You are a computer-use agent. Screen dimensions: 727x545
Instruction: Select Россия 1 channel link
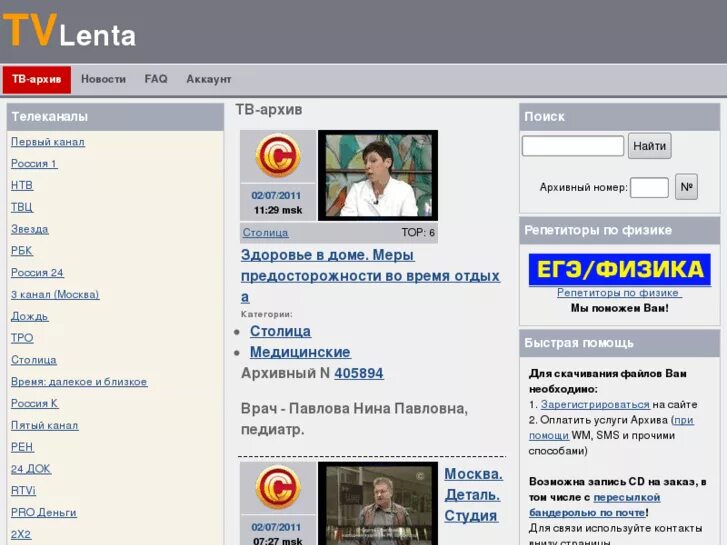[34, 164]
